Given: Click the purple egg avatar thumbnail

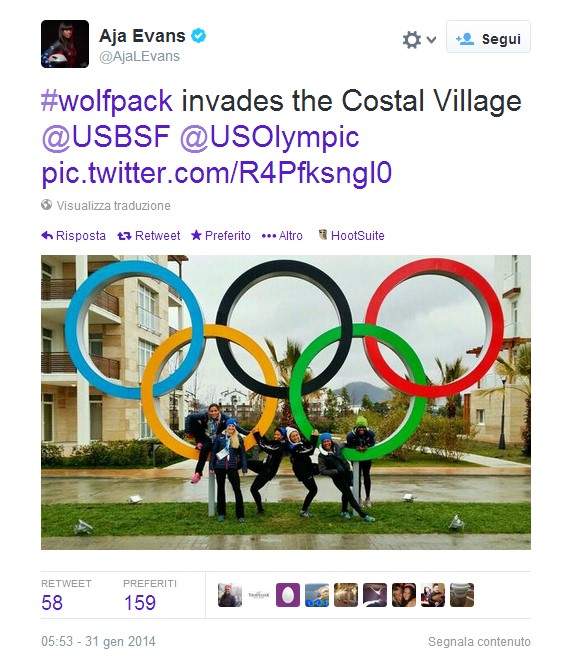Looking at the screenshot, I should 288,595.
